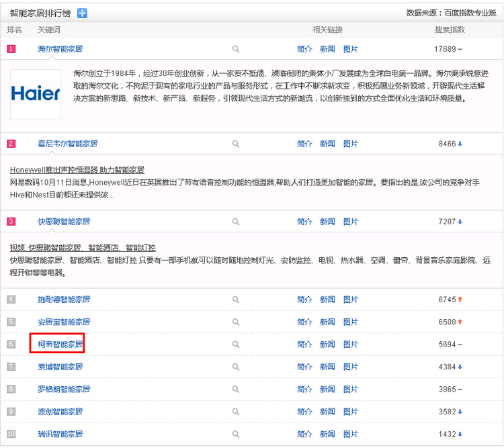504x448 pixels.
Task: Open the 快思聪智能家居 keyword link
Action: point(64,222)
